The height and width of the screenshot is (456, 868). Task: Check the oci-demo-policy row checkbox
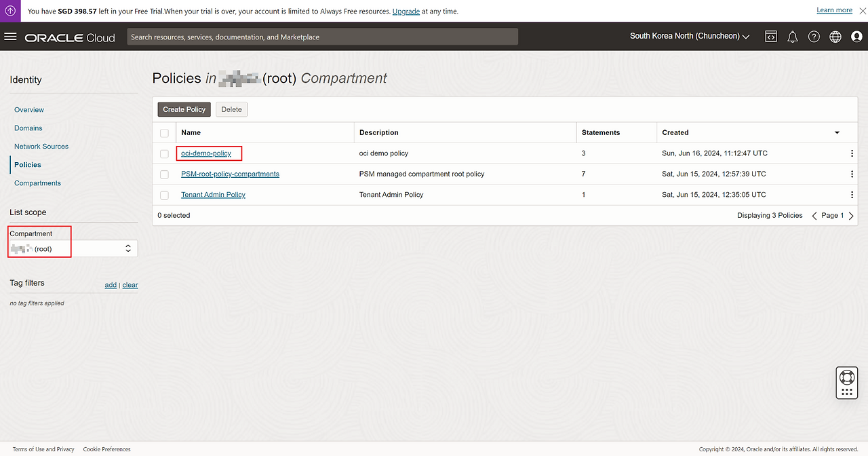coord(164,154)
